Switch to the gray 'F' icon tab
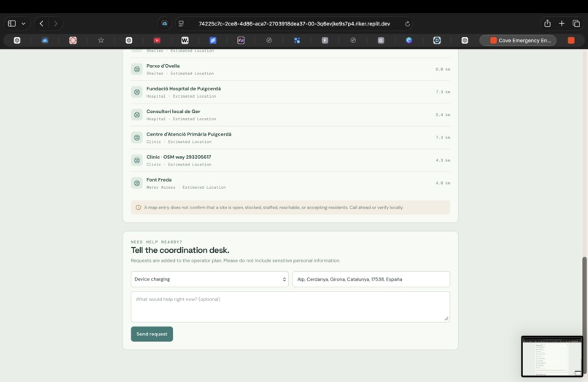Viewport: 588px width, 382px height. coord(325,41)
